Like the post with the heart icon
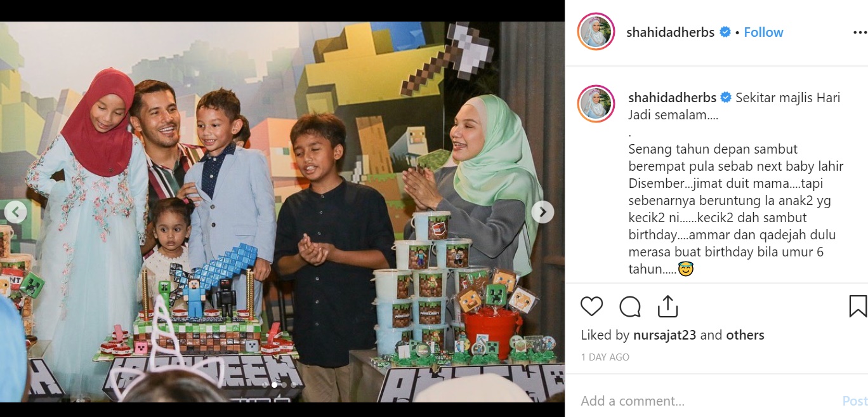868x417 pixels. pyautogui.click(x=591, y=307)
